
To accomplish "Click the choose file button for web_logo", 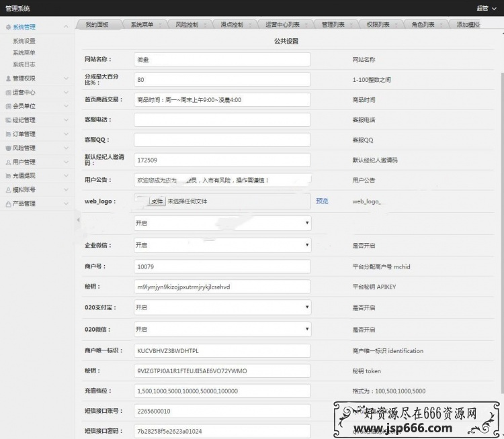I will tap(156, 201).
